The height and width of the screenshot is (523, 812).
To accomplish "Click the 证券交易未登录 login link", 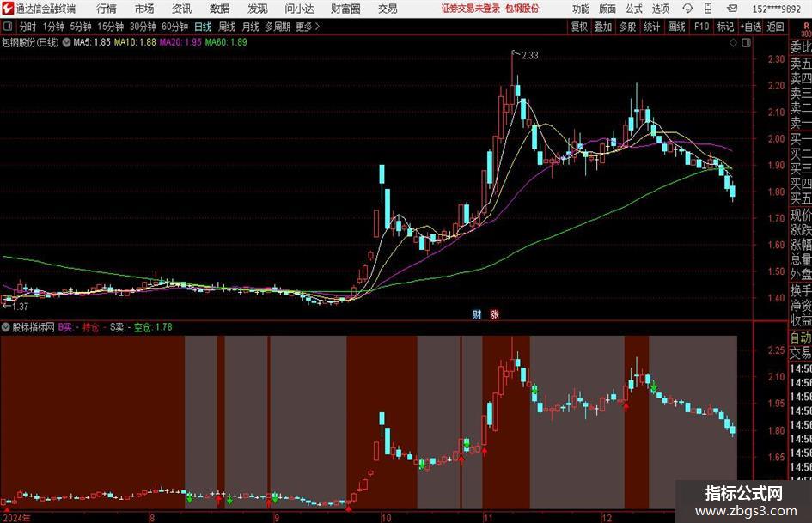I will click(471, 9).
